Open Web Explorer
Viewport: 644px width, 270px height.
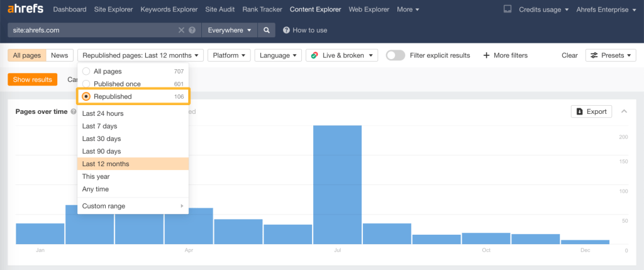coord(369,9)
